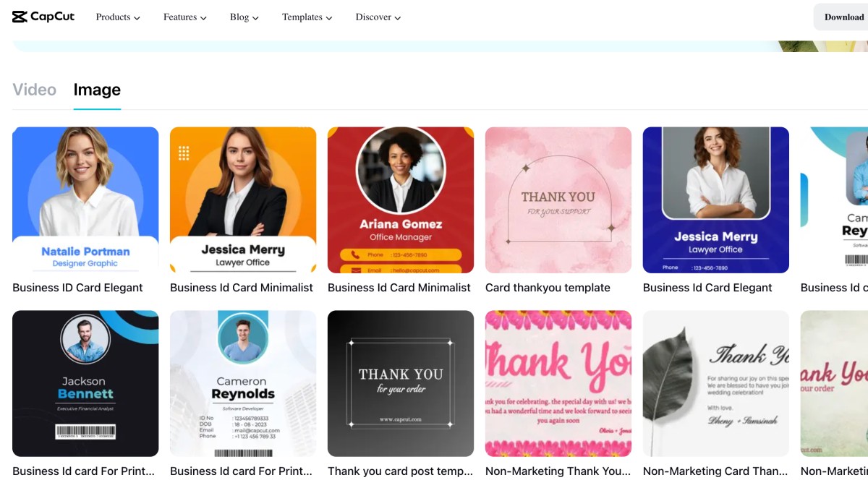Open the pink Thank You card thumbnail
The height and width of the screenshot is (488, 868).
tap(558, 200)
